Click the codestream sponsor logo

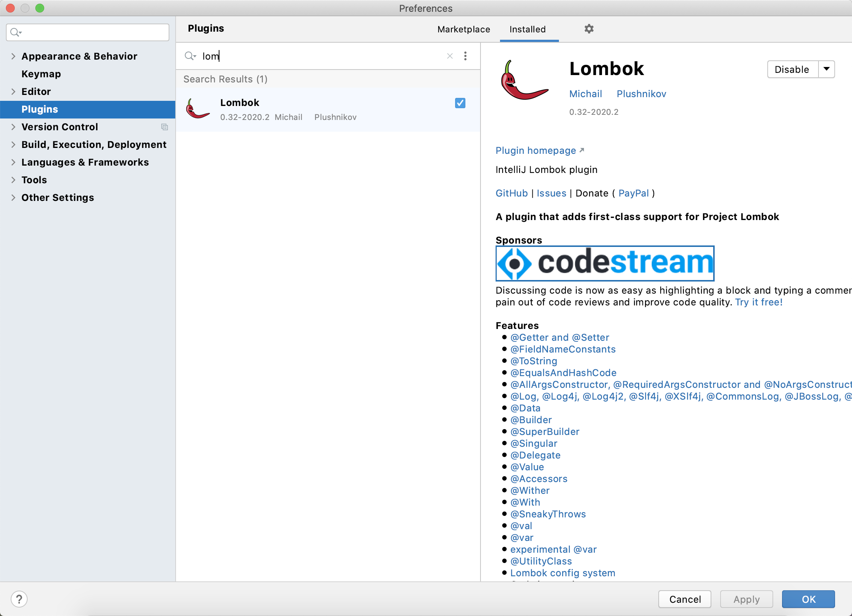click(x=605, y=263)
